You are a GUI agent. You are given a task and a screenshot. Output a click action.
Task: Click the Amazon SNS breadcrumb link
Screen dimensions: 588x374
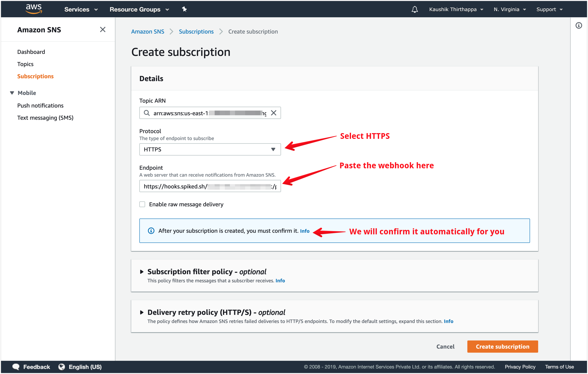pyautogui.click(x=148, y=32)
